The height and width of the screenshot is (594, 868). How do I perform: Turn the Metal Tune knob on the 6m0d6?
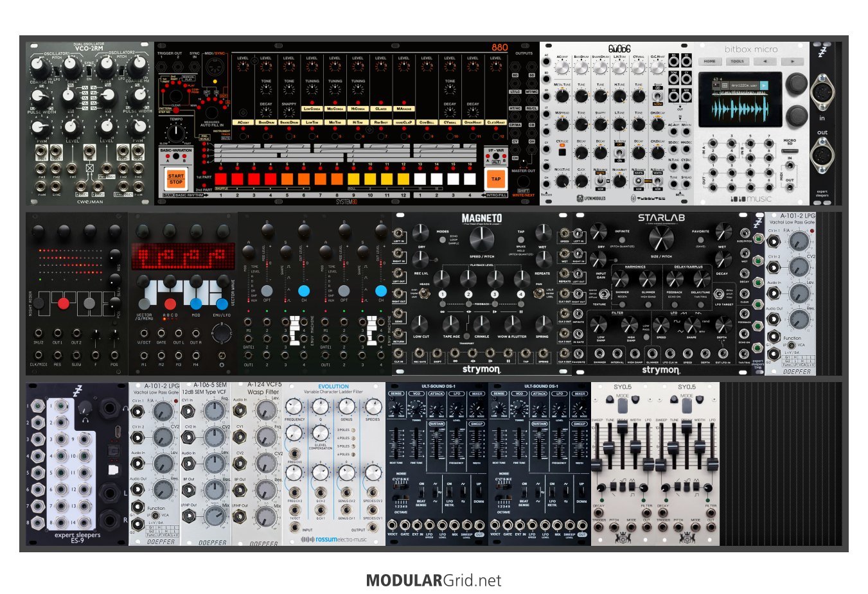coord(562,96)
